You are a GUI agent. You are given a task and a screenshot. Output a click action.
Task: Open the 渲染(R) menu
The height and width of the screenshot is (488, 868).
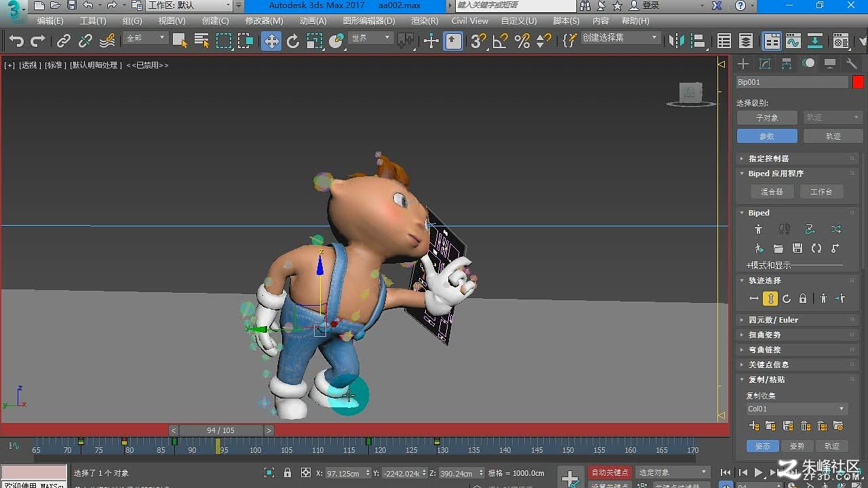[x=425, y=21]
